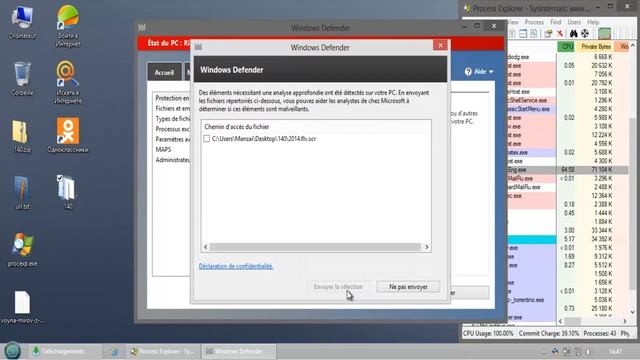Select the ClassicStartMenu.exe process row
The height and width of the screenshot is (360, 640).
531,109
